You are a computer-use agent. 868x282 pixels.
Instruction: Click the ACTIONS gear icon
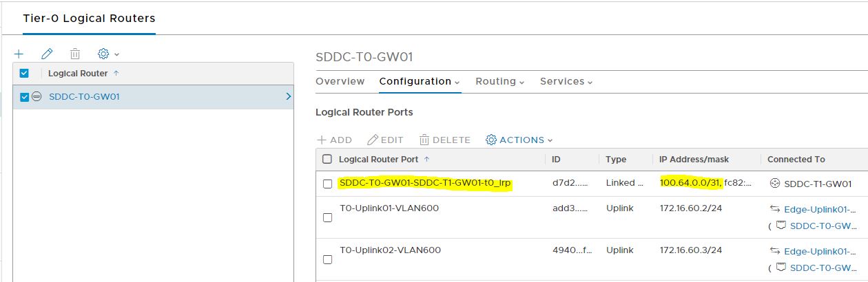(x=491, y=140)
